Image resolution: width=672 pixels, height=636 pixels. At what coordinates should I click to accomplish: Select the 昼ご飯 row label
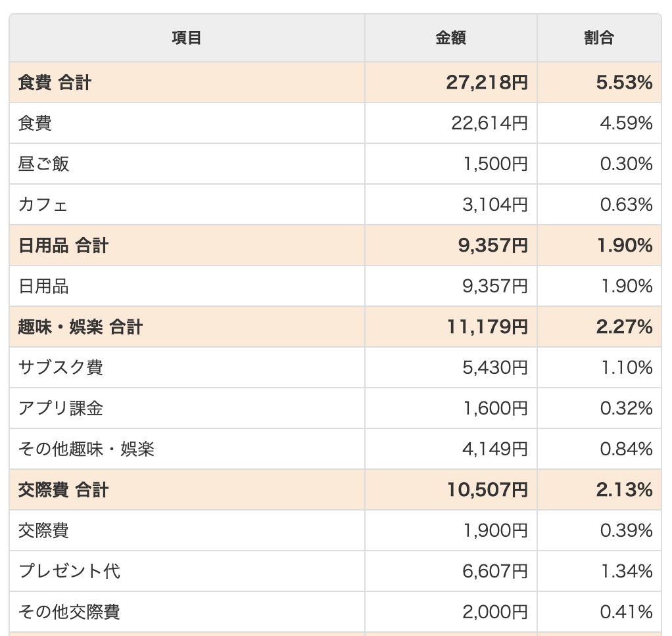point(44,164)
